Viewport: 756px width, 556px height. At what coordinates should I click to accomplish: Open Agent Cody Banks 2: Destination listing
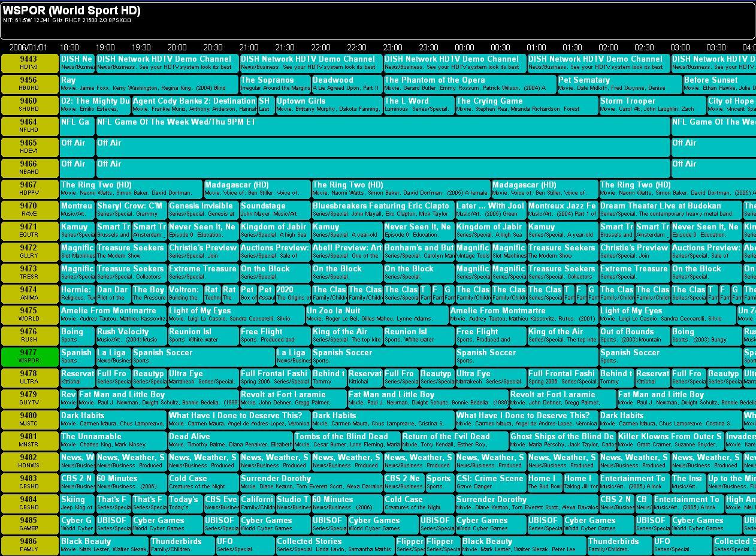click(194, 105)
